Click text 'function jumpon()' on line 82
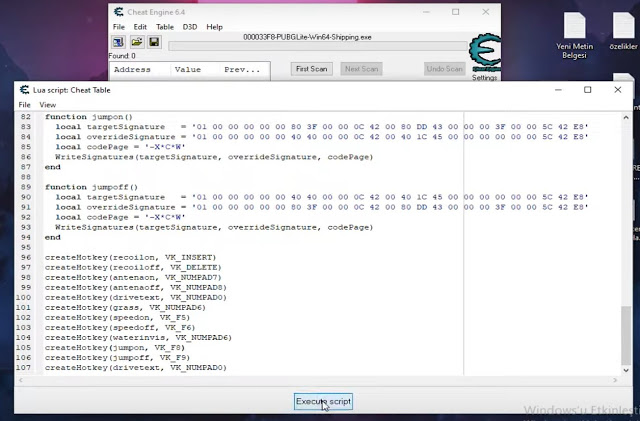The height and width of the screenshot is (421, 640). tap(91, 117)
